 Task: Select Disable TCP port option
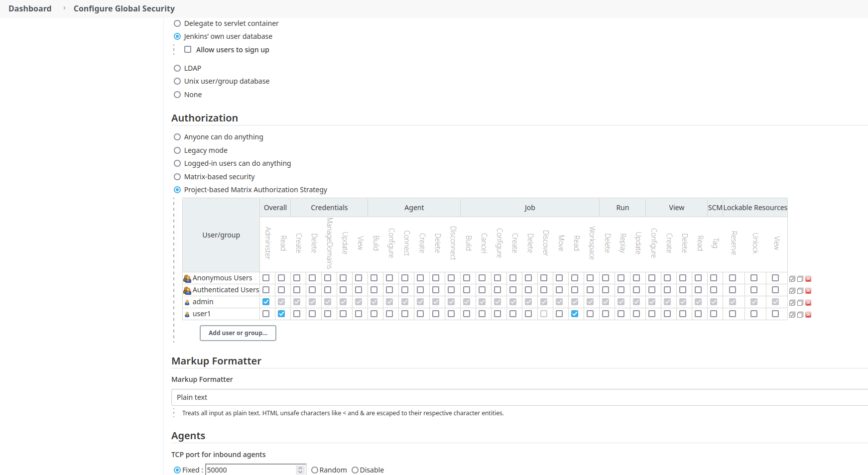click(355, 470)
